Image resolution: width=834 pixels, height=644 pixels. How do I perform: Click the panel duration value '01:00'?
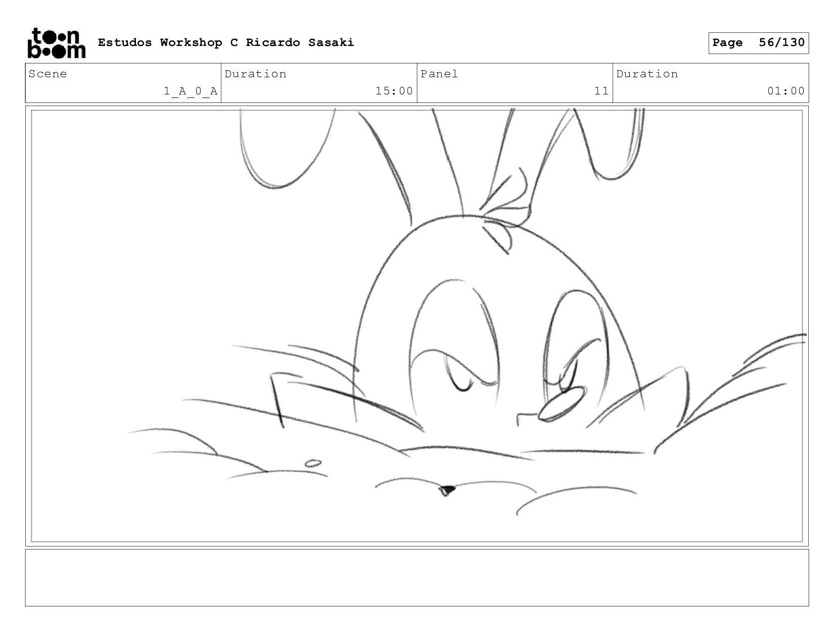point(786,91)
